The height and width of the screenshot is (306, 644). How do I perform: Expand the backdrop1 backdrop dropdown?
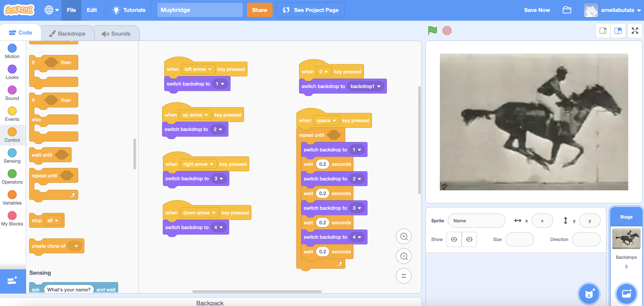(x=365, y=86)
